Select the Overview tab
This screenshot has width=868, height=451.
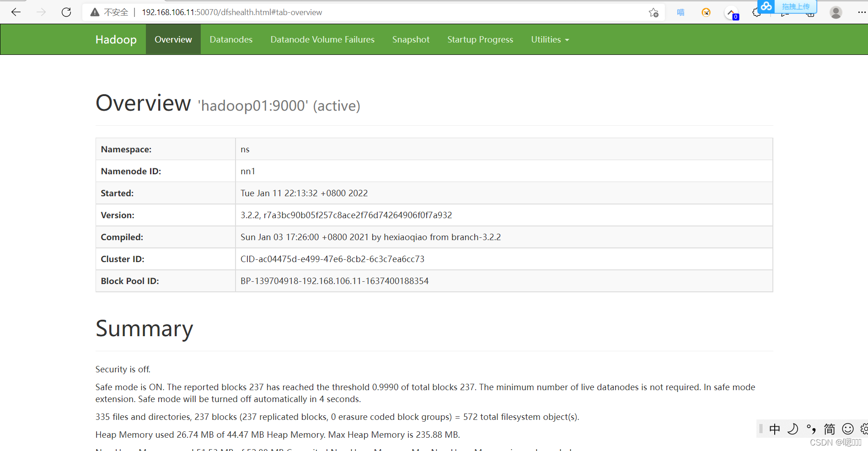[x=173, y=39]
